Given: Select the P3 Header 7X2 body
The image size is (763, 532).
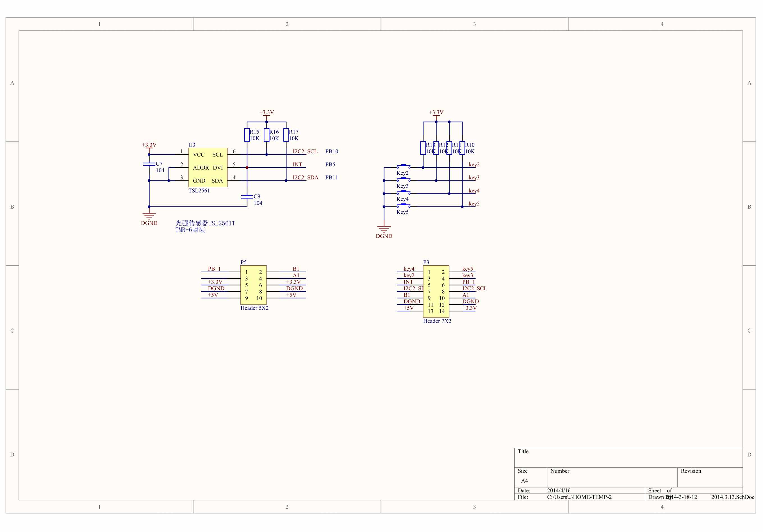Looking at the screenshot, I should pos(436,291).
